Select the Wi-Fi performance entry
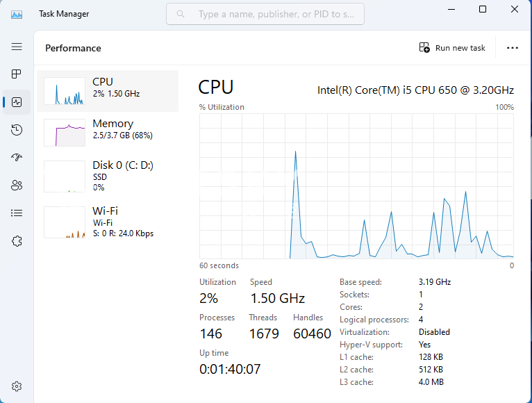 [x=108, y=222]
